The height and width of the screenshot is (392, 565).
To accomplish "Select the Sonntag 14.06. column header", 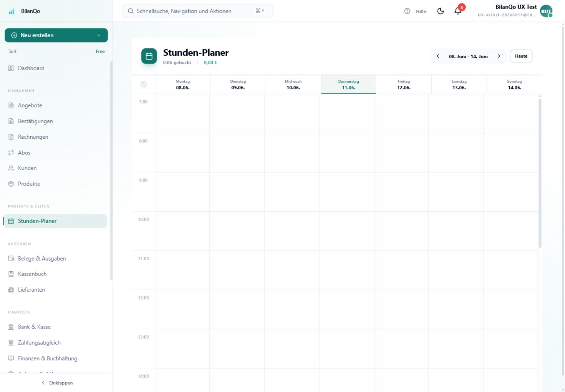I will 514,85.
